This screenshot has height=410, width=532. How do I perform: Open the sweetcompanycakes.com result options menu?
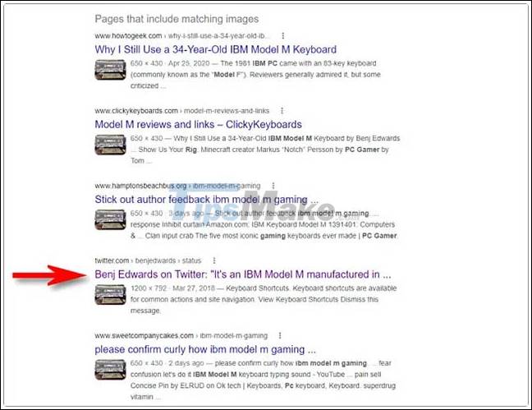point(280,335)
